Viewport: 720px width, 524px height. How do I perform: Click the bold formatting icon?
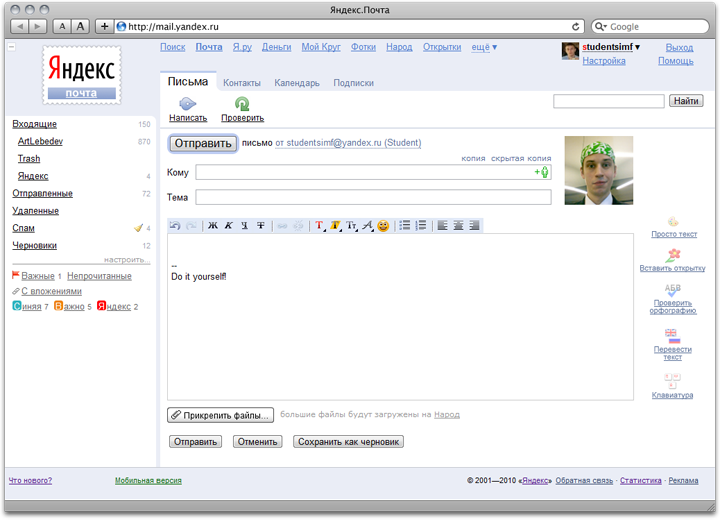(x=212, y=226)
